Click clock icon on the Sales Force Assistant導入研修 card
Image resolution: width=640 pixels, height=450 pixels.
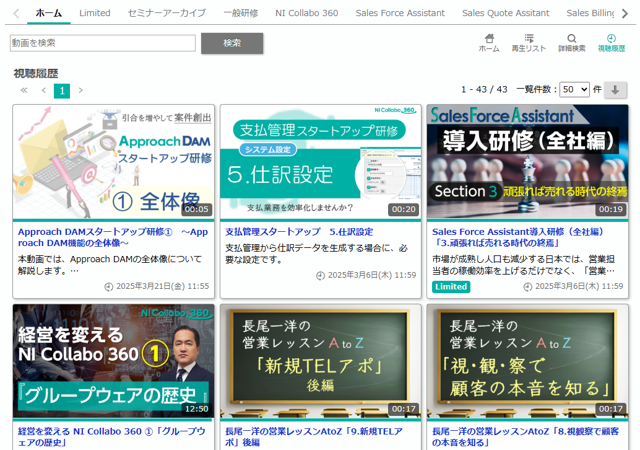(527, 287)
